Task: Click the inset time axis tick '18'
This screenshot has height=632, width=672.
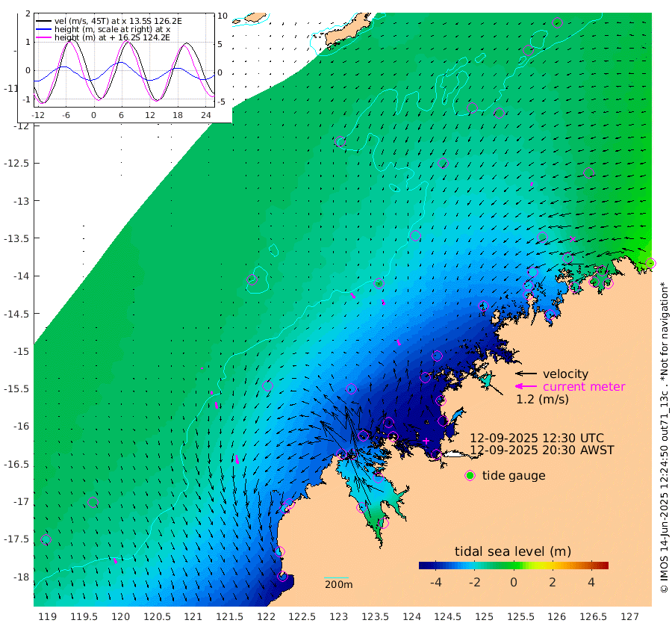Action: 178,115
